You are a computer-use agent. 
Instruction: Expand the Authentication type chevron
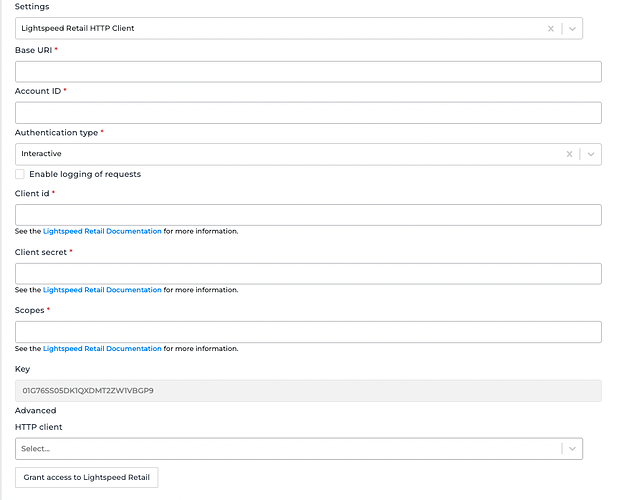(591, 154)
